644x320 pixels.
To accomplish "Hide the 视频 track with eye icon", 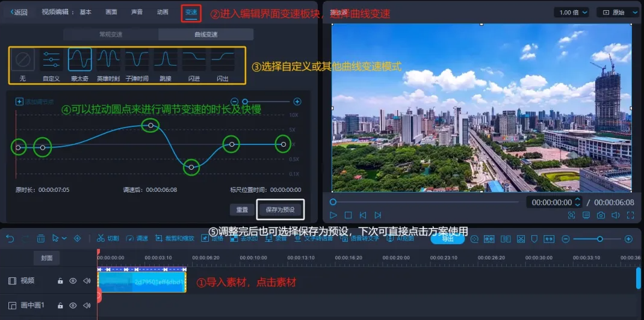I will 73,281.
